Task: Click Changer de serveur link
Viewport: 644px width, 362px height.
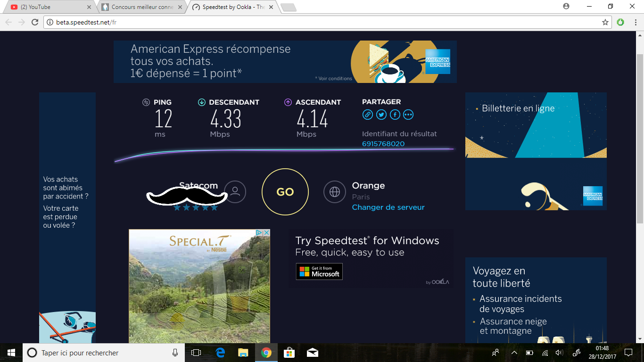Action: point(388,207)
